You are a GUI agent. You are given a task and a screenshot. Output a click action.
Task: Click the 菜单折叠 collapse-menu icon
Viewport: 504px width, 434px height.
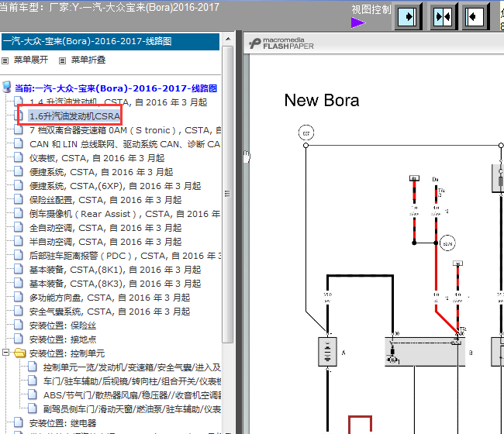pyautogui.click(x=62, y=60)
